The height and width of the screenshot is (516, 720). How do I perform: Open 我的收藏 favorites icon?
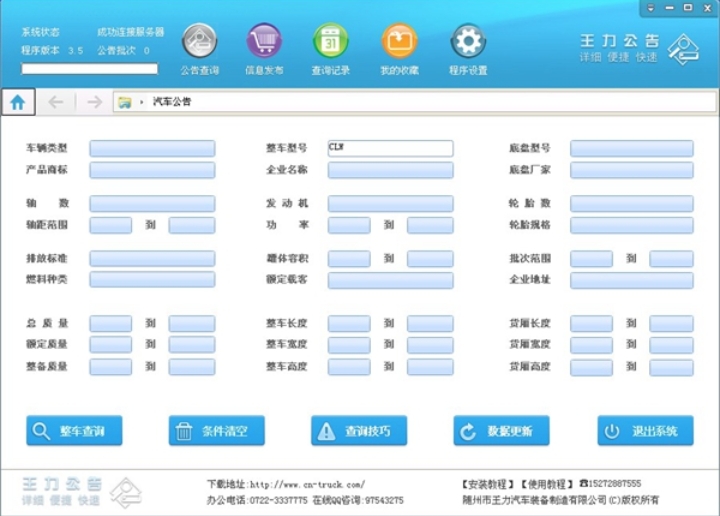pyautogui.click(x=399, y=42)
